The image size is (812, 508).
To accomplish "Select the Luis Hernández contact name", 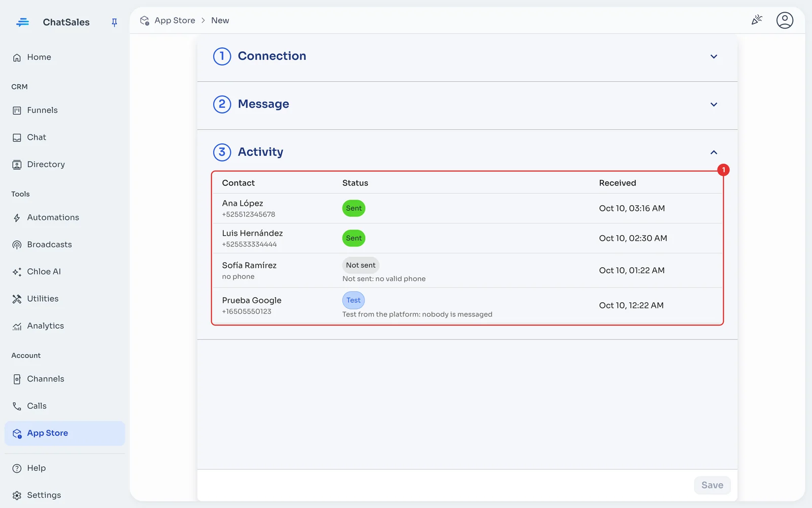I will pos(252,233).
